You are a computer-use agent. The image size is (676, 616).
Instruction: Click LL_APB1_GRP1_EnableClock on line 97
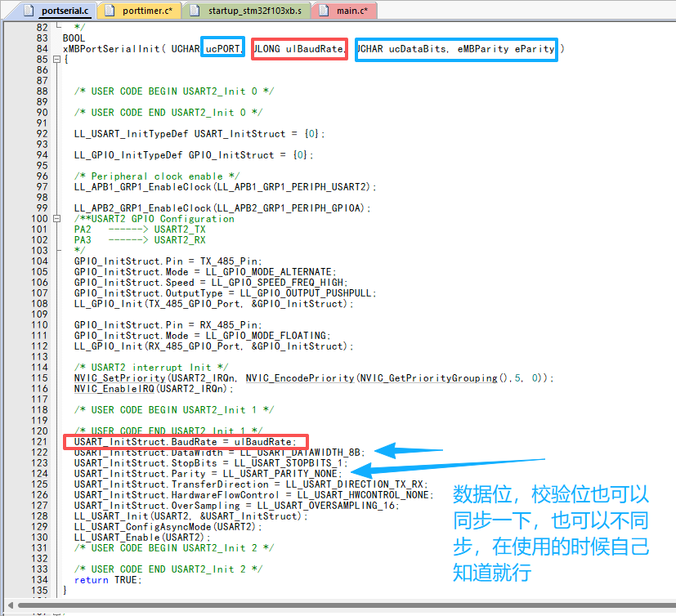pos(143,187)
